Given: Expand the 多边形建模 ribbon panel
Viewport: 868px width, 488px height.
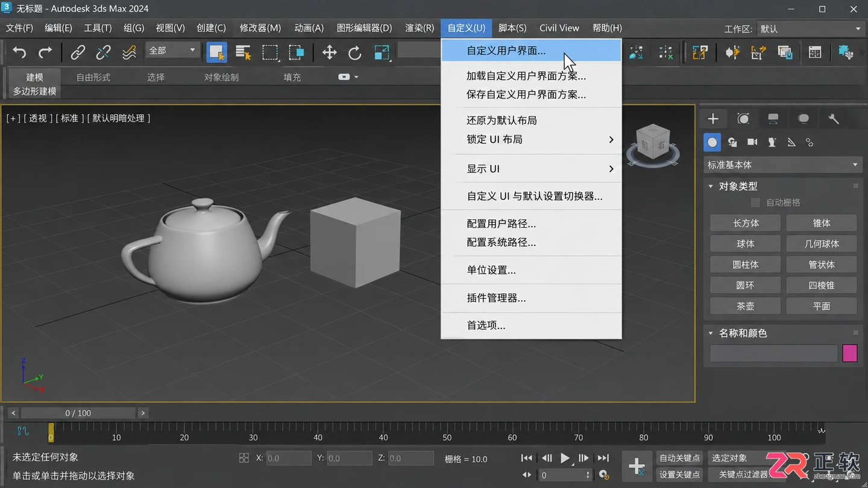Looking at the screenshot, I should [35, 91].
